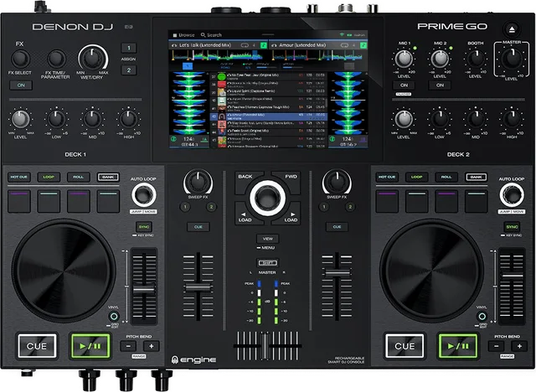The image size is (536, 392).
Task: Select Deck 2 HOT CUE pad mode
Action: (387, 177)
